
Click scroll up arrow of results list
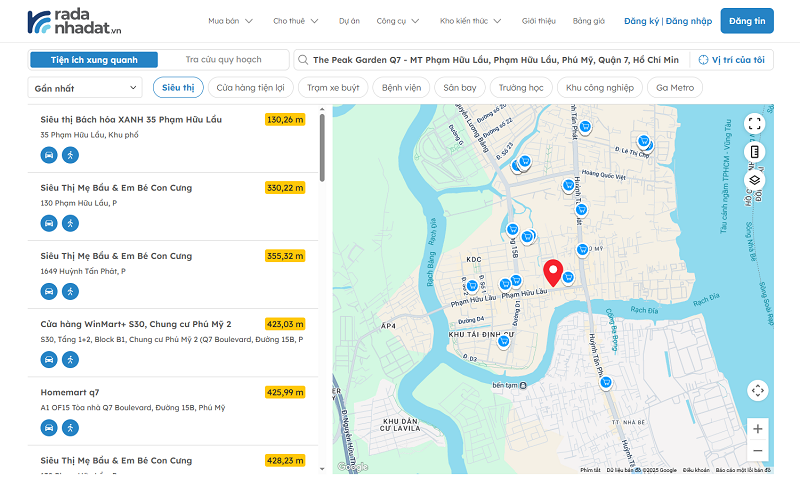(322, 109)
